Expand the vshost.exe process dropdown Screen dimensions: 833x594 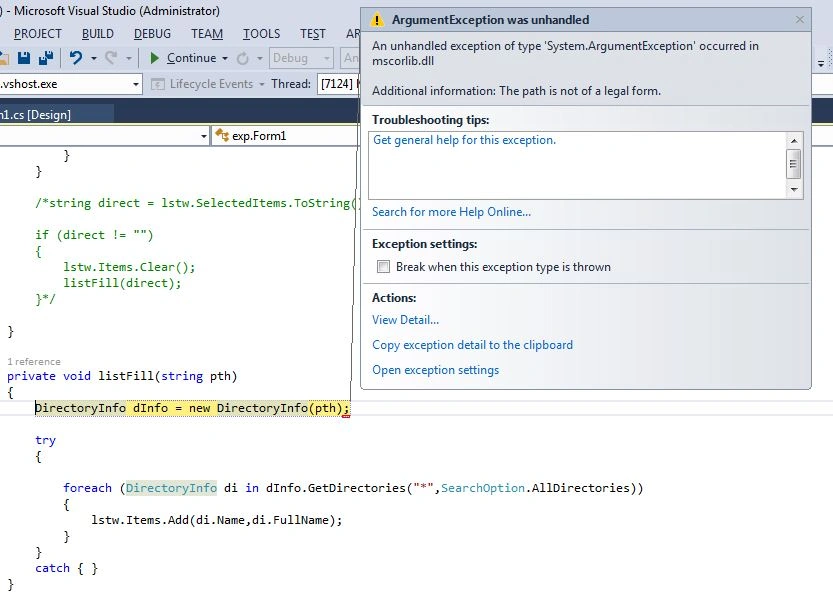click(x=136, y=84)
